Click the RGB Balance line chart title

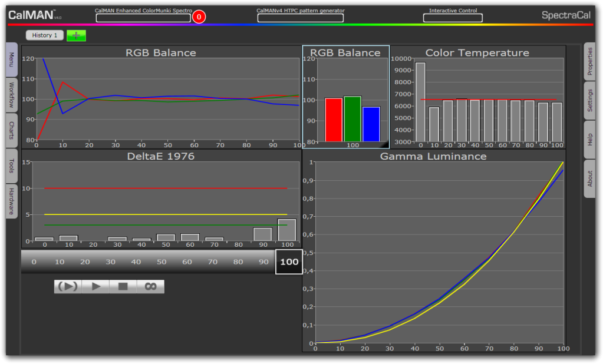(x=161, y=52)
